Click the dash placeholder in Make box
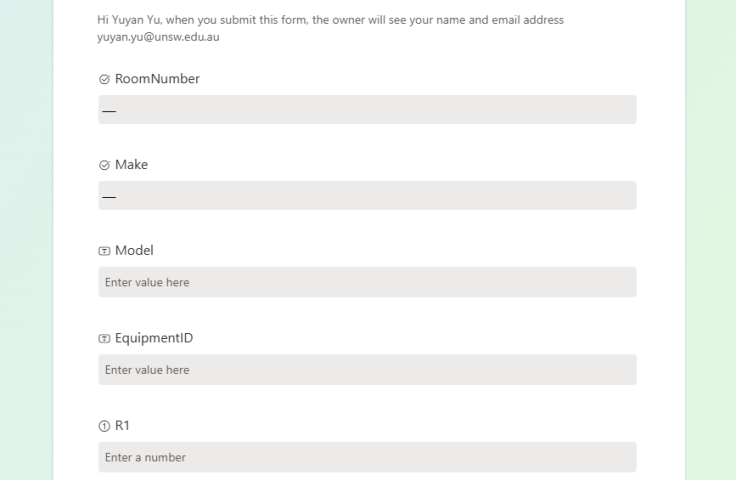This screenshot has width=736, height=480. click(109, 197)
